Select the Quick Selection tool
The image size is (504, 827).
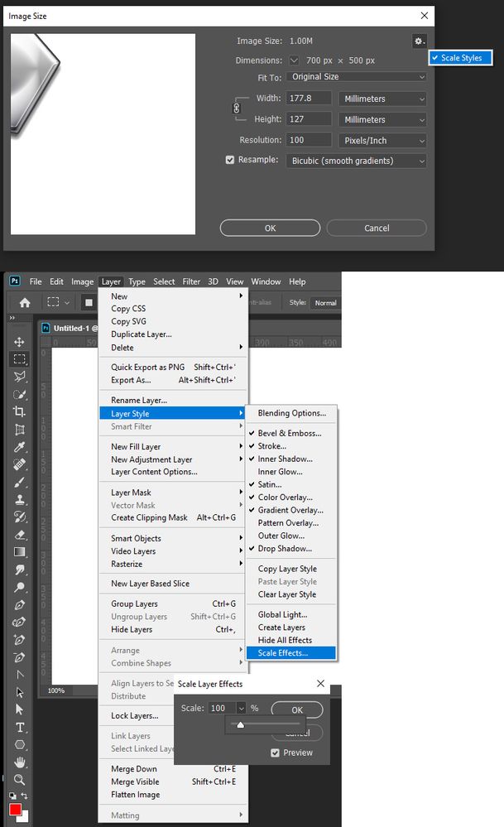tap(20, 395)
